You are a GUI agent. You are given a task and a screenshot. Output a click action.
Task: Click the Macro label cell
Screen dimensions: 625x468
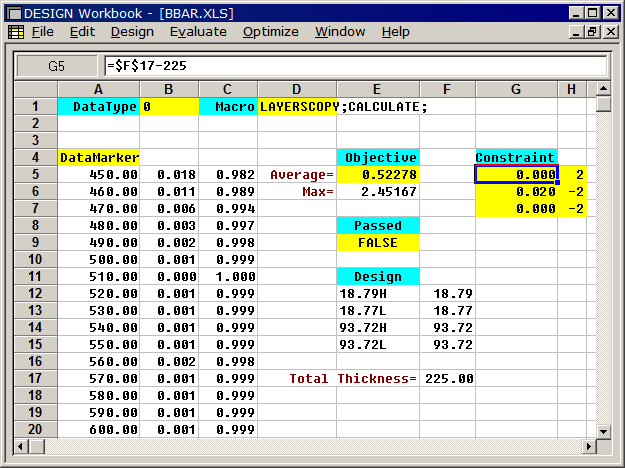(x=228, y=106)
